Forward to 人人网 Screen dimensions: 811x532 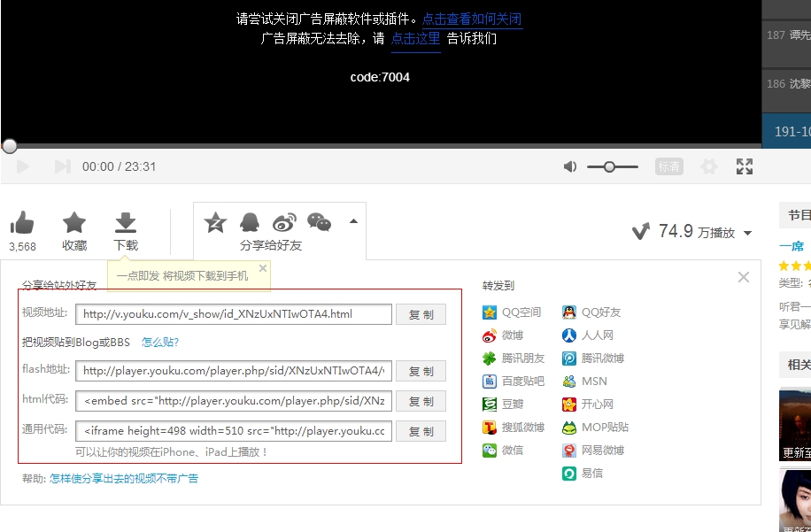[588, 335]
